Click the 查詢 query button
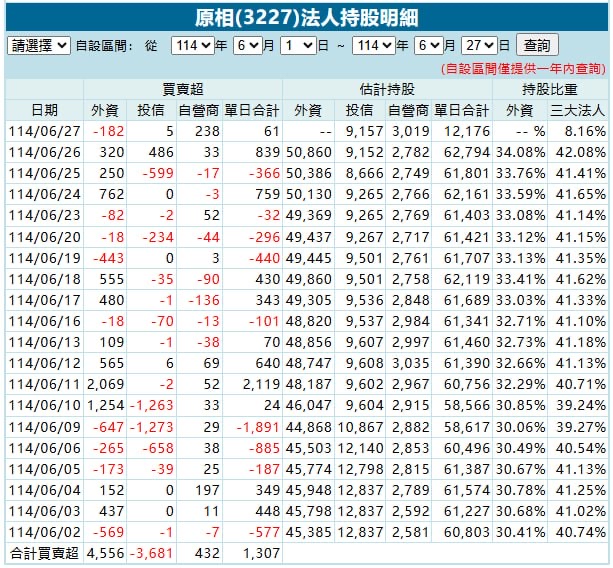Screen dimensions: 613x568 point(537,45)
